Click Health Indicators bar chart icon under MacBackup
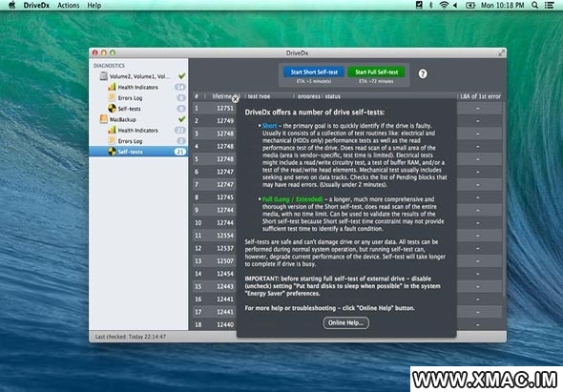563x392 pixels. tap(112, 130)
